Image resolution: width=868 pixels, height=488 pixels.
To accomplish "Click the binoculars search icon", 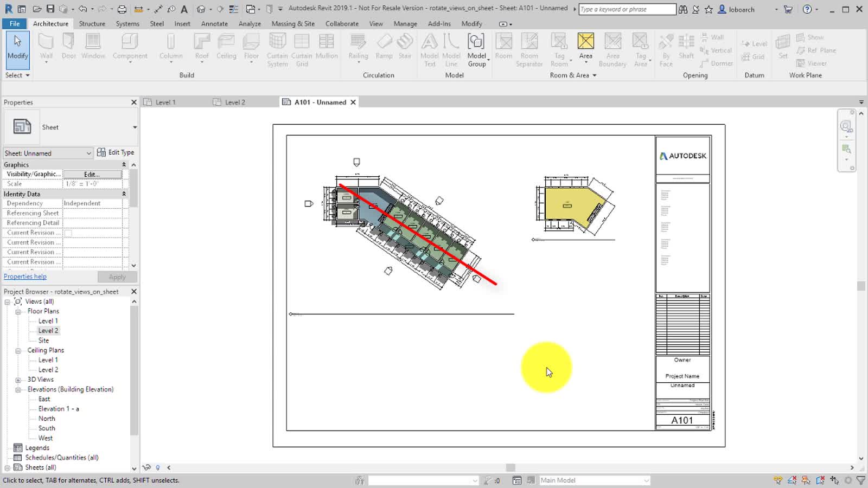I will (683, 9).
